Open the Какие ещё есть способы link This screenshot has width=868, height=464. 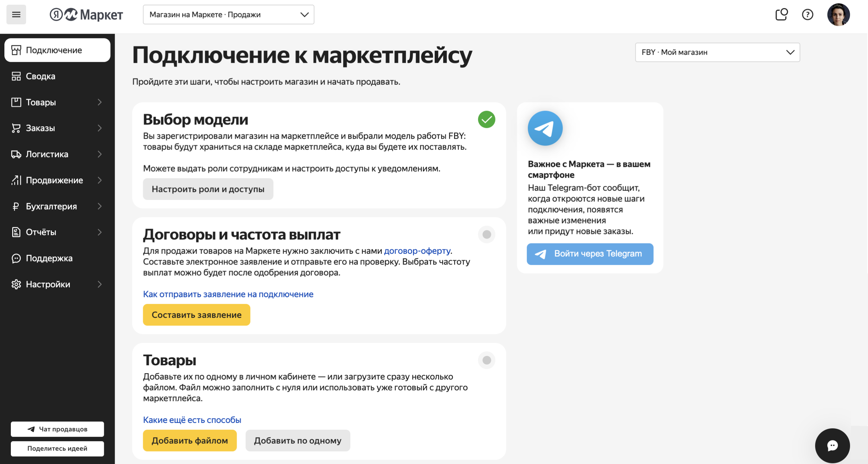coord(192,420)
